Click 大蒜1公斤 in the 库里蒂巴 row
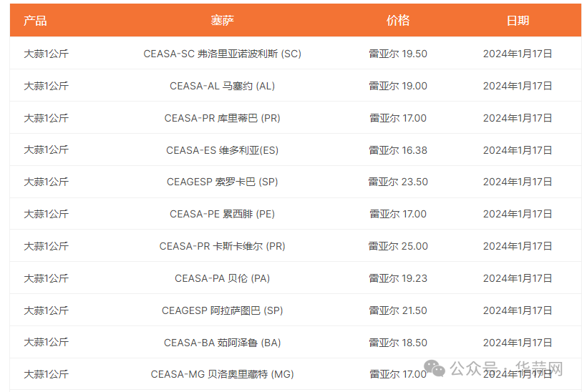 click(47, 118)
